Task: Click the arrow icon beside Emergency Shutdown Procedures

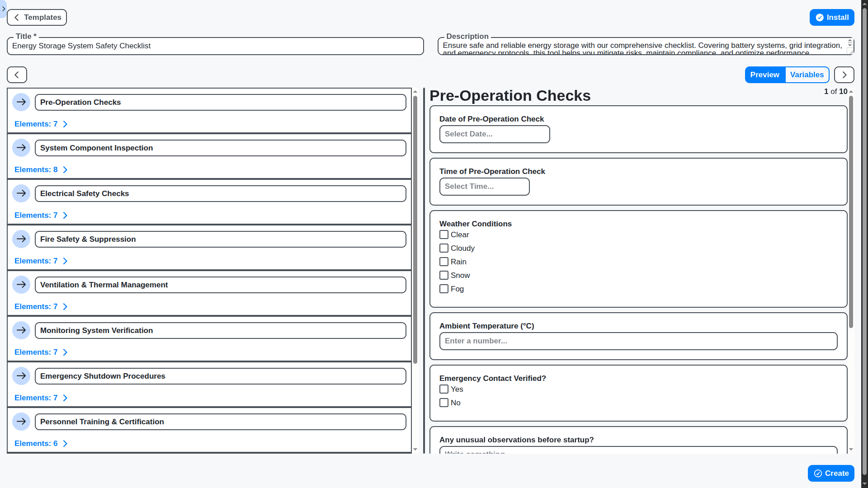Action: point(21,376)
